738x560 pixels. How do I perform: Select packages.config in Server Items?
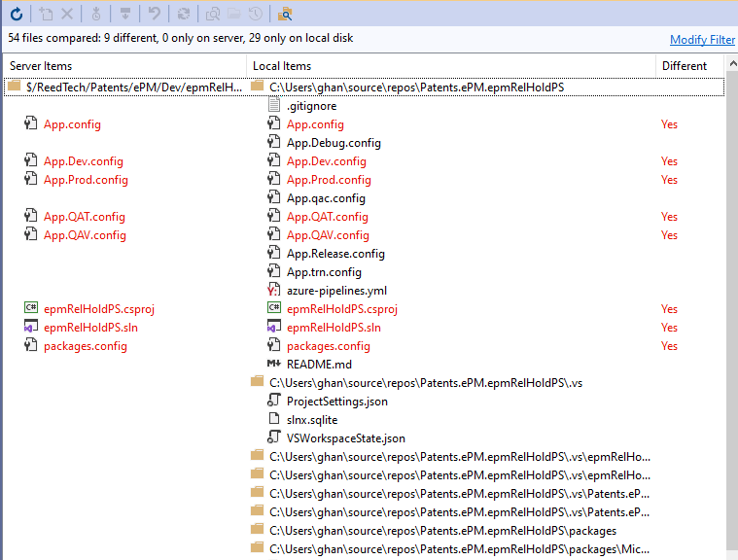coord(86,346)
